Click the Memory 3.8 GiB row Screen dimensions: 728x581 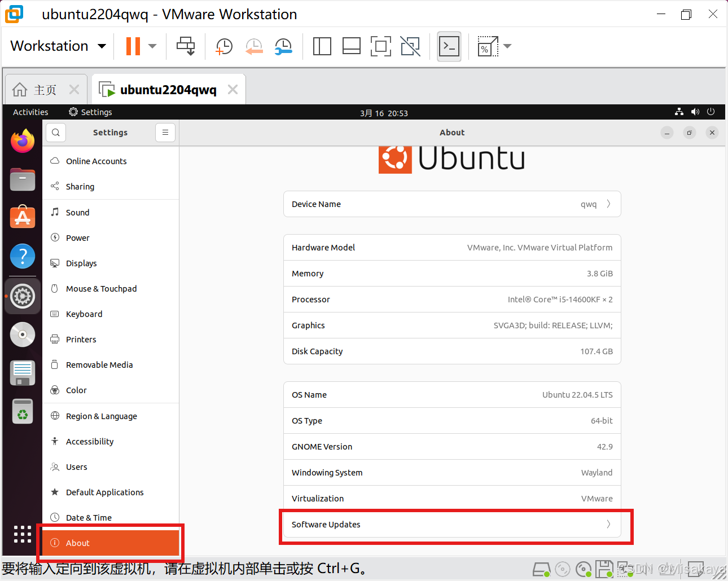click(x=452, y=274)
